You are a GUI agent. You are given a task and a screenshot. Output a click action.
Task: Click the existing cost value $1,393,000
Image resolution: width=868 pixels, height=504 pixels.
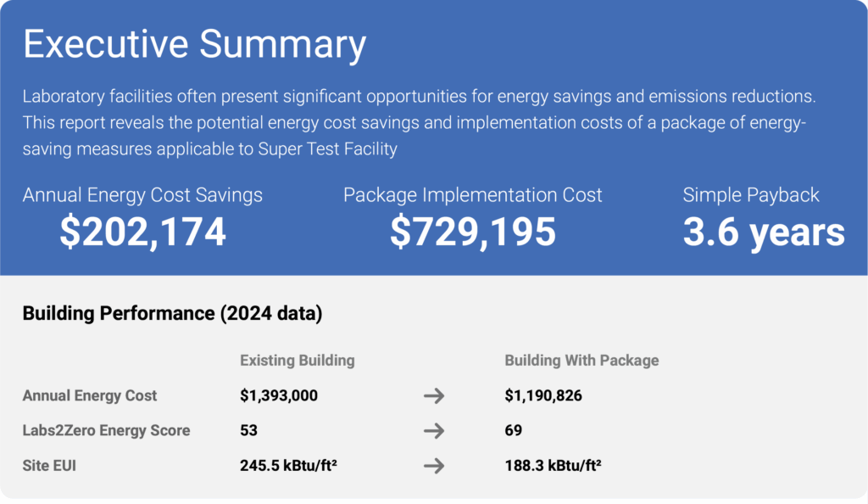[x=279, y=395]
